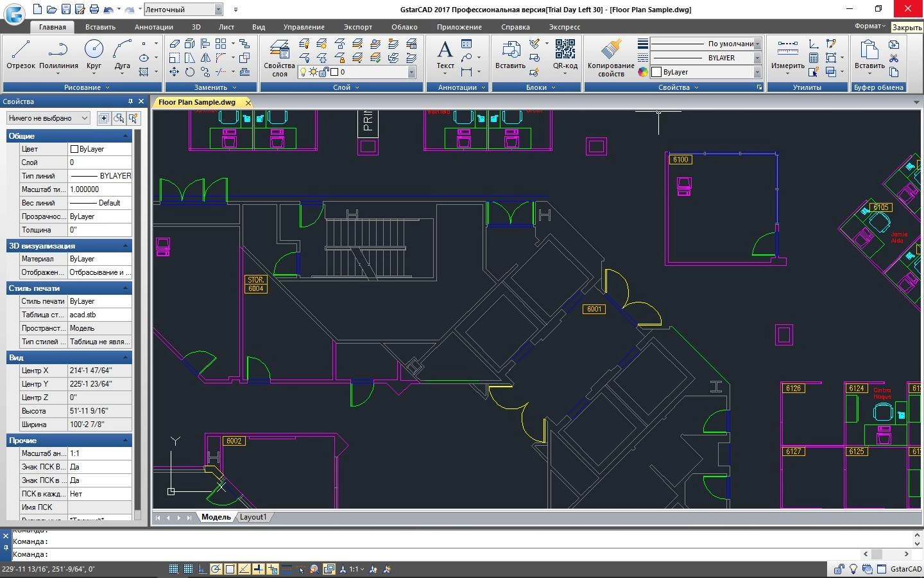Select the hatch tool in Рисование
Image resolution: width=924 pixels, height=578 pixels.
144,72
